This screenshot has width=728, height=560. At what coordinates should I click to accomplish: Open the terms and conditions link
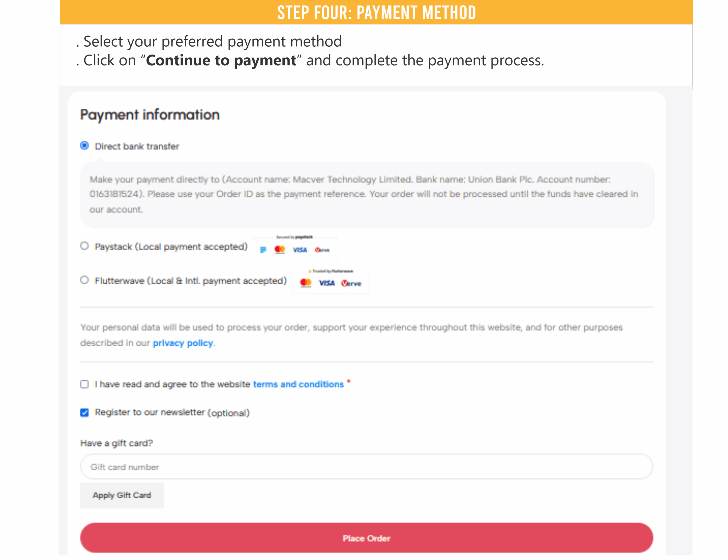[x=298, y=384]
